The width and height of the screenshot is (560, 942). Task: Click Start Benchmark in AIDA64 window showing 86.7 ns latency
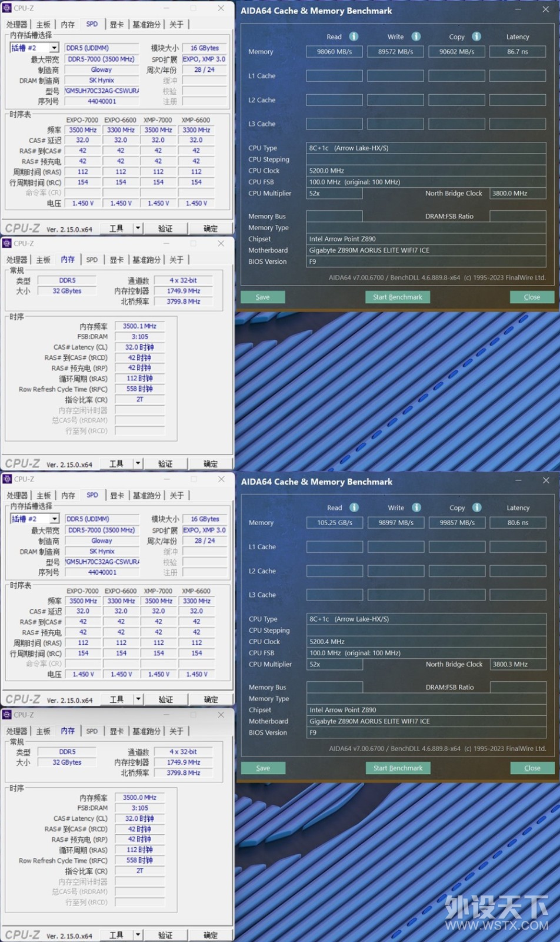(x=398, y=297)
